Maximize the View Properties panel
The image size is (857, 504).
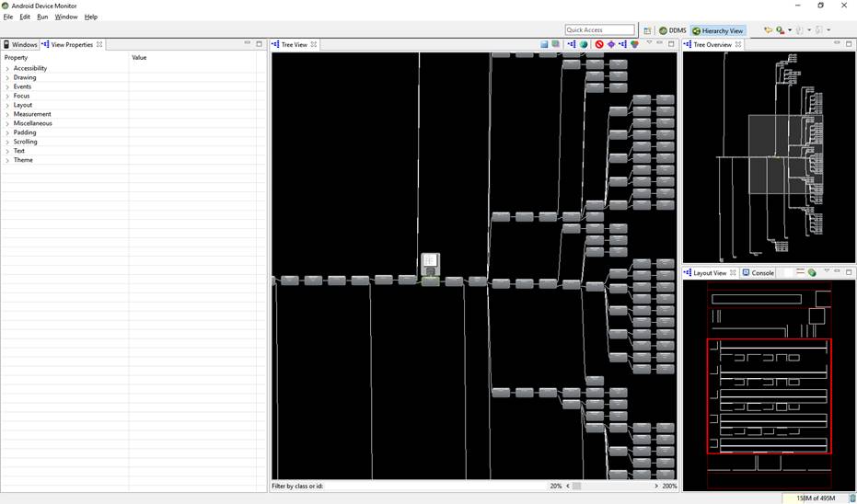[x=259, y=43]
